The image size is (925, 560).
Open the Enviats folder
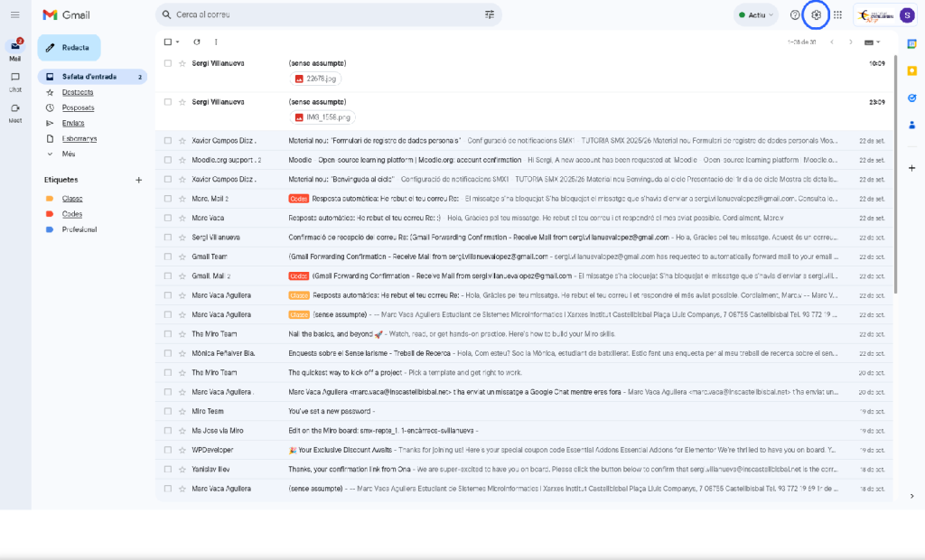coord(73,123)
